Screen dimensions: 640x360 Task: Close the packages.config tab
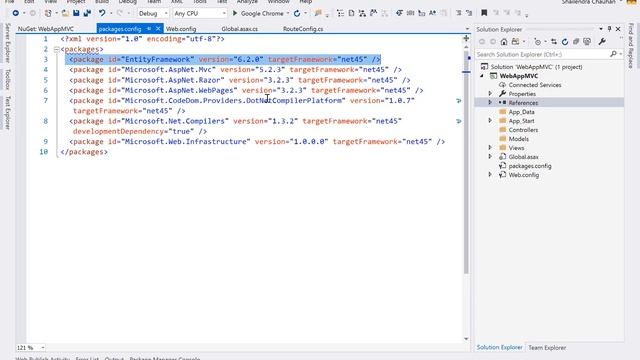click(158, 29)
